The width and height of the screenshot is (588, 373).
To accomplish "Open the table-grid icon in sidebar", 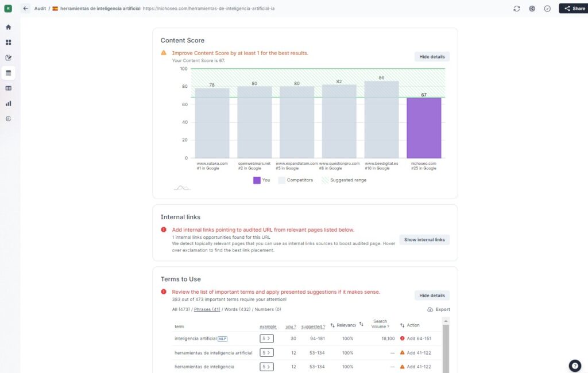I will 8,88.
